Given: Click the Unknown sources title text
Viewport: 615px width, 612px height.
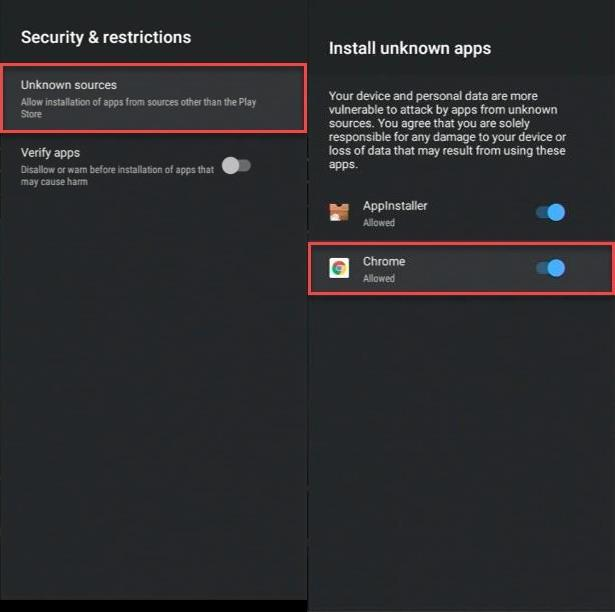Looking at the screenshot, I should 69,85.
